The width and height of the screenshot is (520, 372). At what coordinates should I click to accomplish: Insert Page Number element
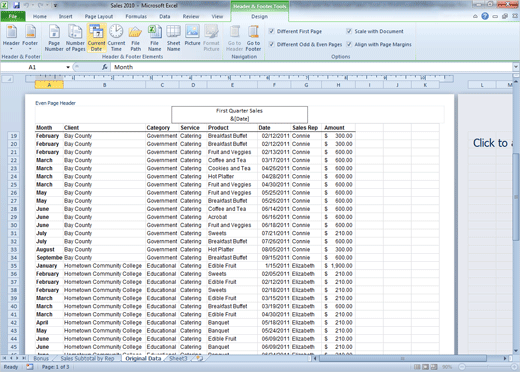pos(54,38)
